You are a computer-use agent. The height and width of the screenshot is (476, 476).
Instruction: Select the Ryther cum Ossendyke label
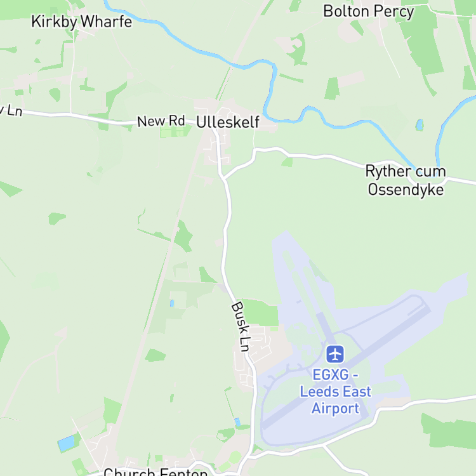pos(406,180)
